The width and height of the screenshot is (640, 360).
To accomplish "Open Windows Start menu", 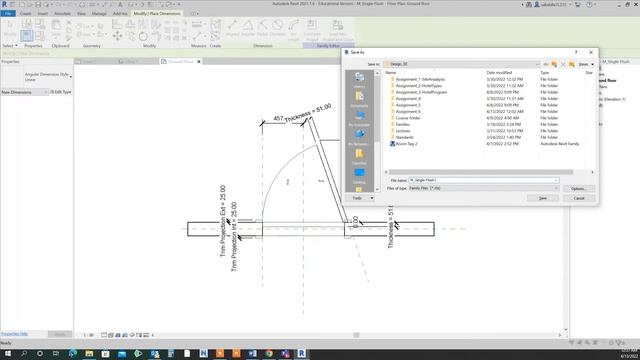I will pyautogui.click(x=8, y=353).
